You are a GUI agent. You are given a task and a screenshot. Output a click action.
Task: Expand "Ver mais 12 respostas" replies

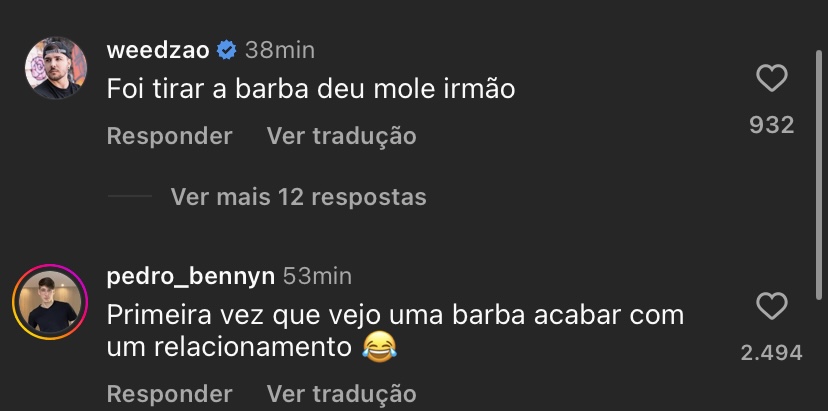click(x=298, y=197)
